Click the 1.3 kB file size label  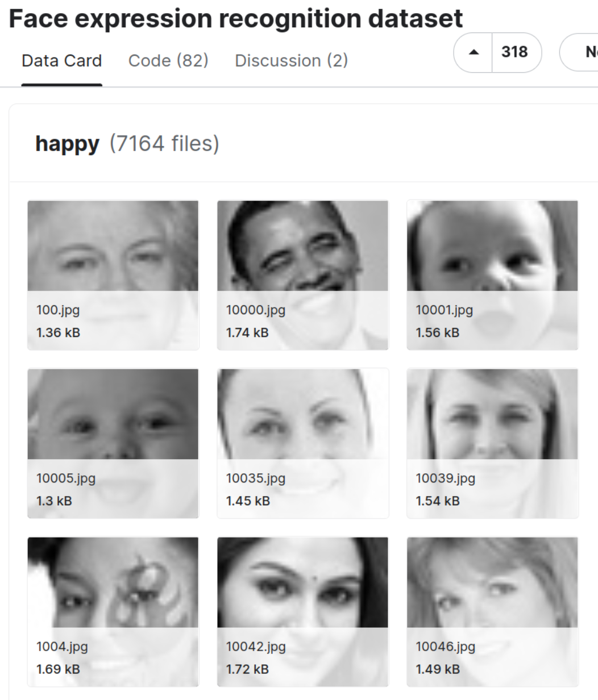54,501
